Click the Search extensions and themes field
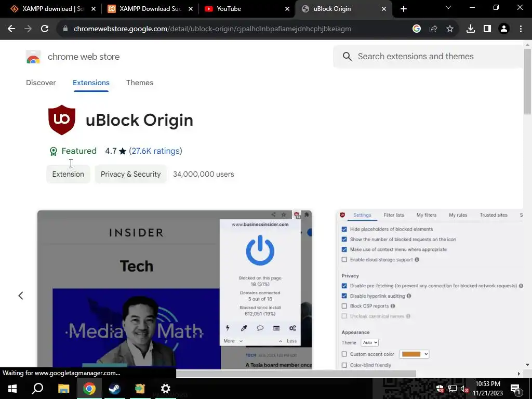The height and width of the screenshot is (399, 532). click(x=428, y=56)
